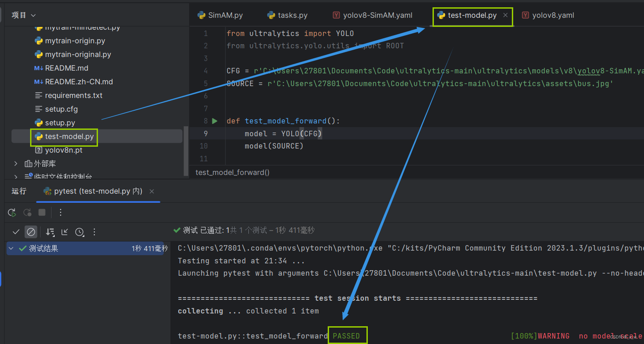Click the import tests from file icon
The width and height of the screenshot is (644, 344).
[65, 232]
